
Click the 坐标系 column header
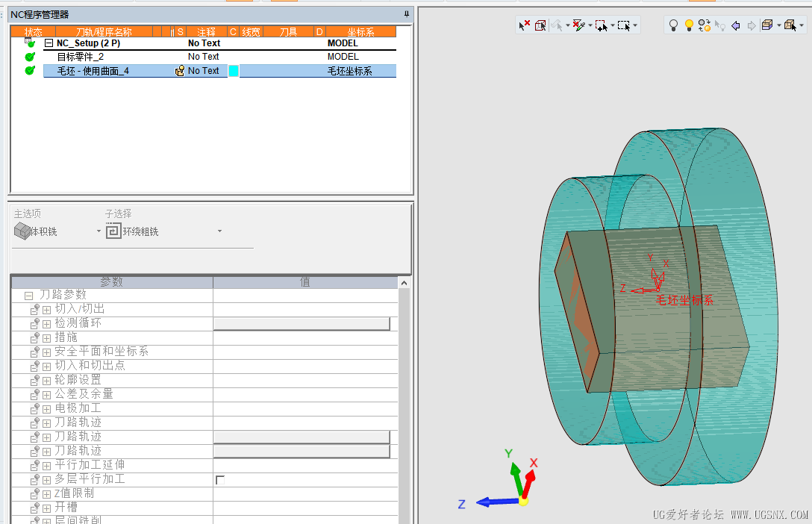coord(360,32)
